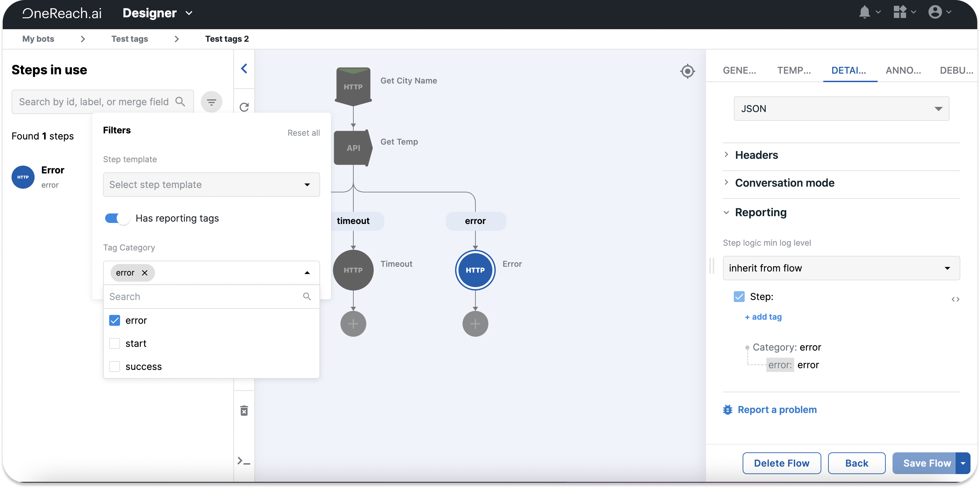Switch to the GENE... tab
The image size is (980, 488).
point(739,71)
